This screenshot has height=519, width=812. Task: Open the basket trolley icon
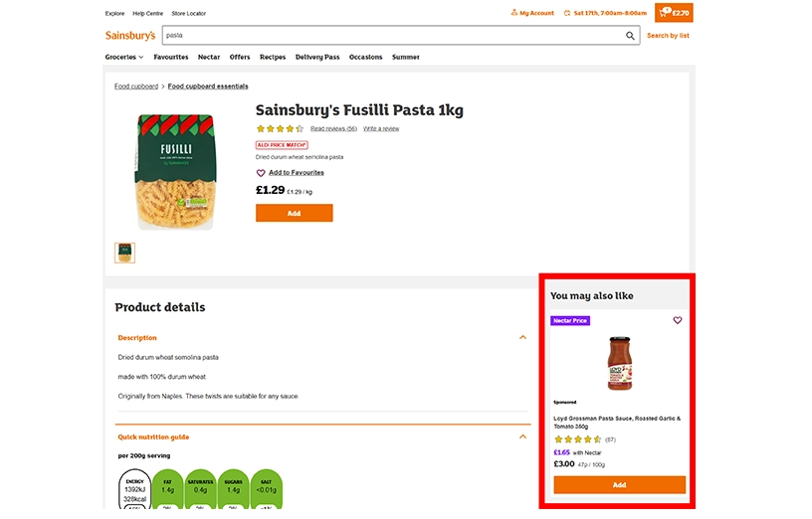664,13
